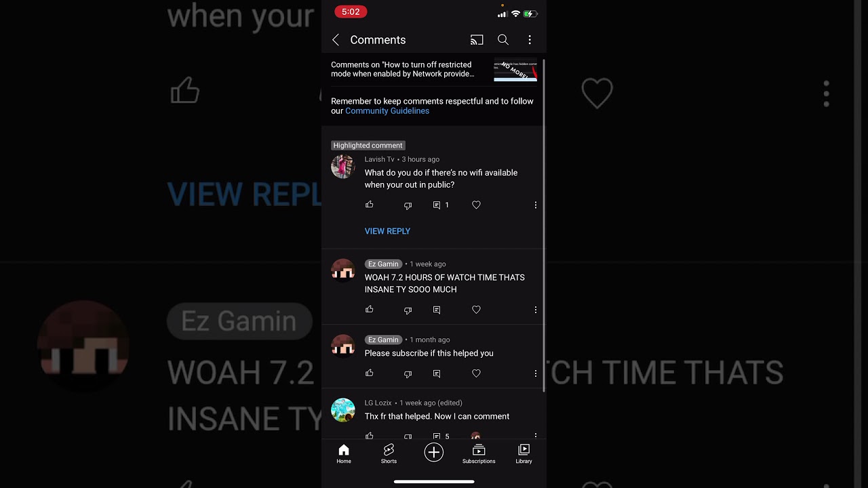This screenshot has width=868, height=488.
Task: Reply to the WOAH 7.2 HOURS comment
Action: tap(437, 310)
